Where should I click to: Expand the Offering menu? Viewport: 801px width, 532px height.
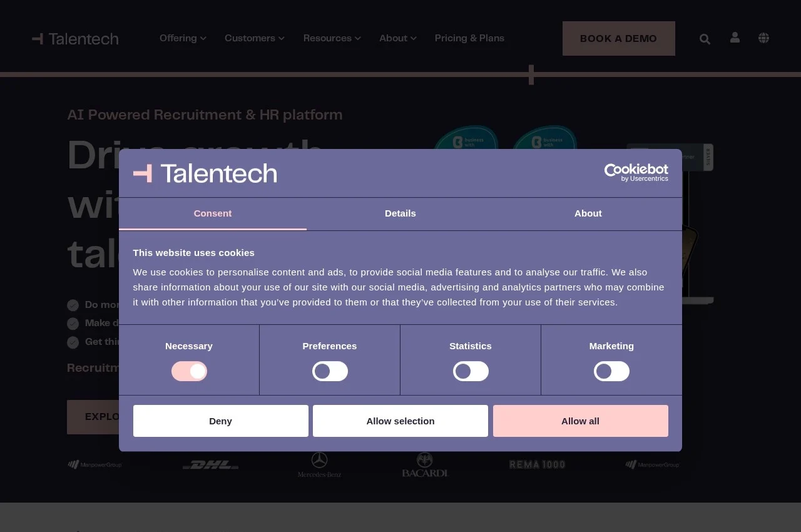click(x=183, y=38)
